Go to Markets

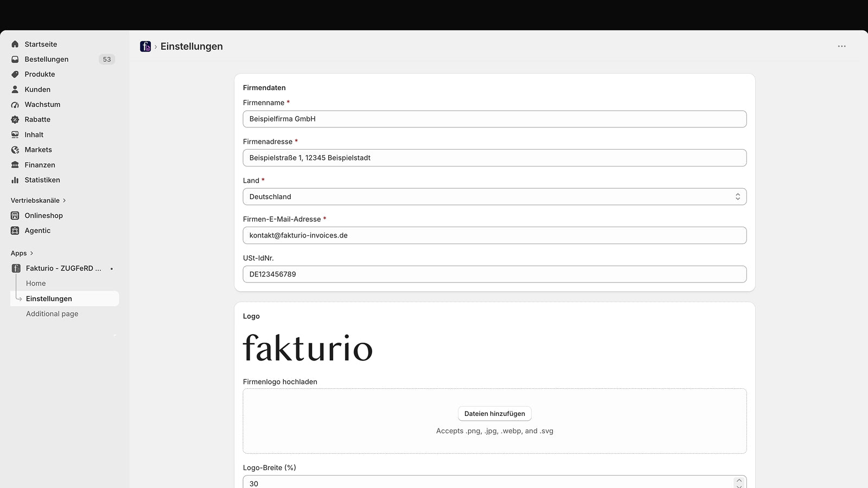click(38, 150)
